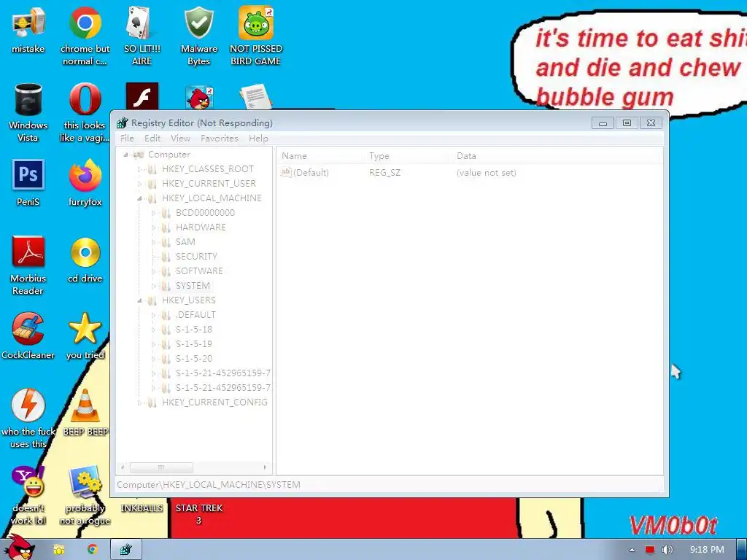The width and height of the screenshot is (747, 560).
Task: Open the Help menu in Registry Editor
Action: (258, 138)
